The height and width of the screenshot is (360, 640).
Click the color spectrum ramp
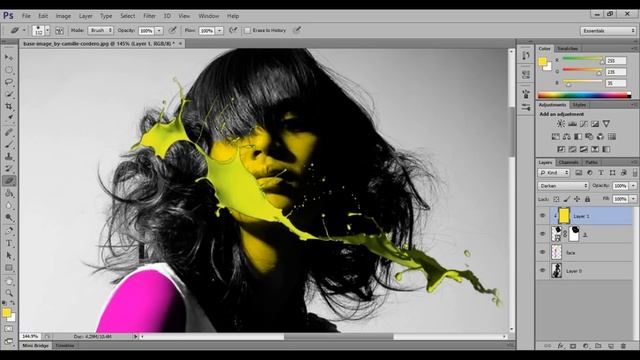[x=584, y=96]
